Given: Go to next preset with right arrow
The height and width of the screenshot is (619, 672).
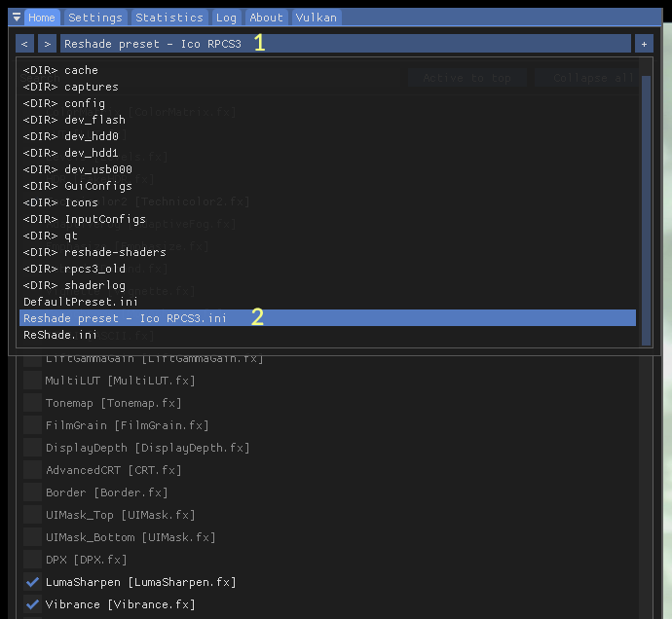Looking at the screenshot, I should pos(47,44).
